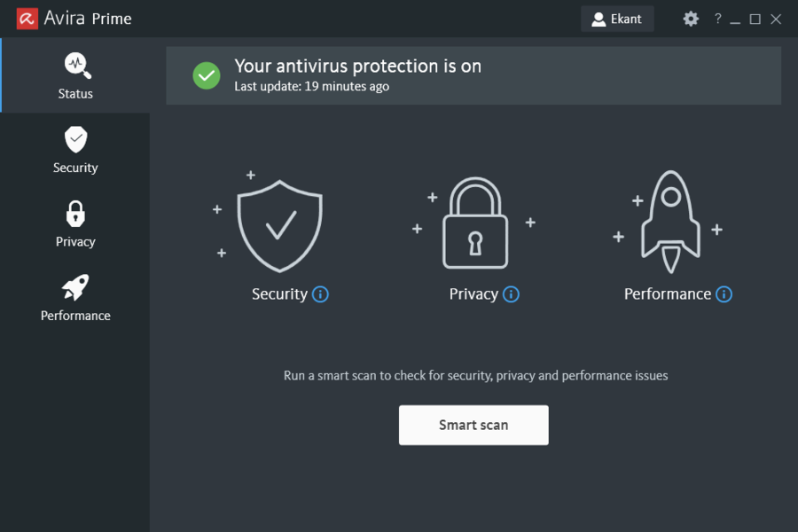Start a Smart scan

point(473,425)
